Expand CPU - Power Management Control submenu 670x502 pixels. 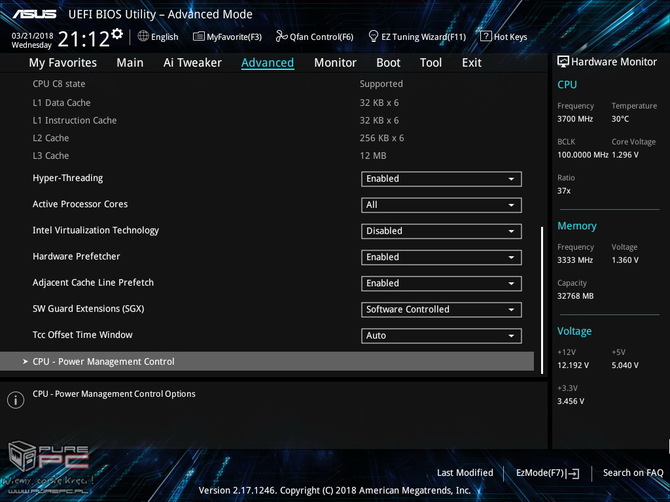[267, 361]
